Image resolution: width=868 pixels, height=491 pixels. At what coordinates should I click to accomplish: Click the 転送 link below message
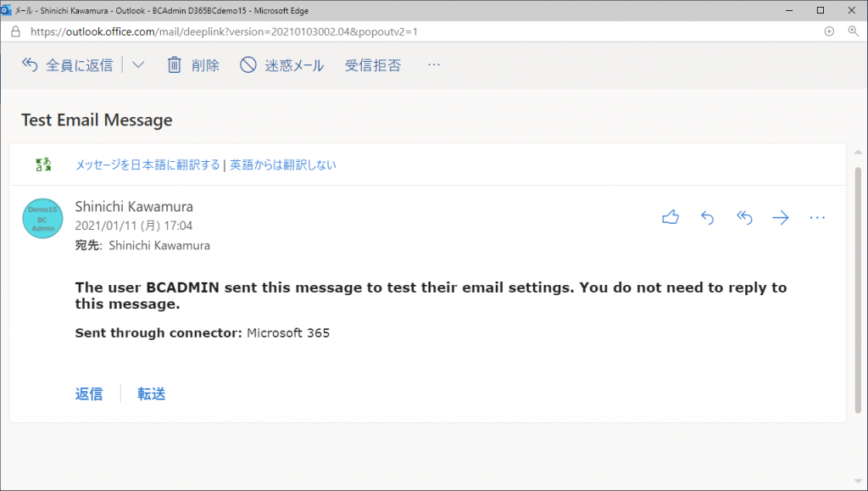point(152,393)
